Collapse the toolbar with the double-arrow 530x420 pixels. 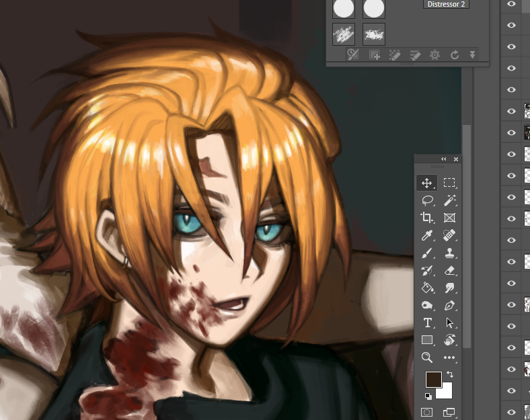tap(443, 159)
